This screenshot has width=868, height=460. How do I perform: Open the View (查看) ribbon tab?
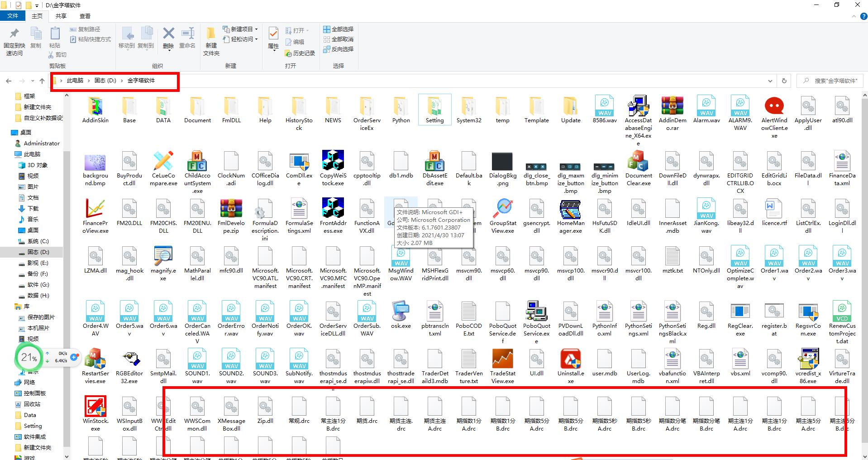click(85, 16)
